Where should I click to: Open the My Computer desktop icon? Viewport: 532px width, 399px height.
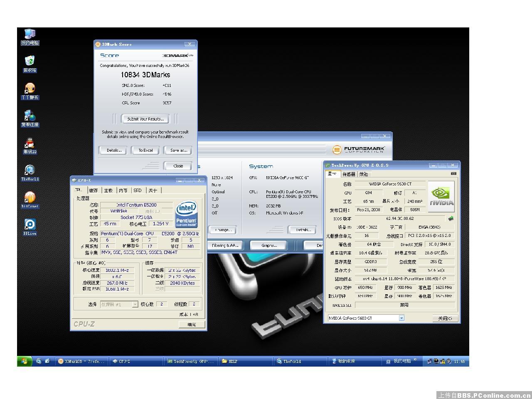click(x=30, y=37)
